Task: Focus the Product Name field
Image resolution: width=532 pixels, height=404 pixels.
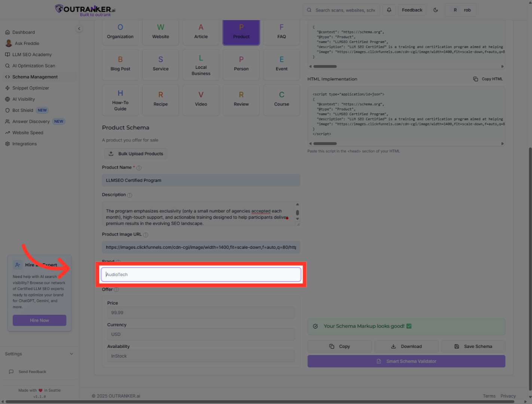Action: click(x=201, y=180)
